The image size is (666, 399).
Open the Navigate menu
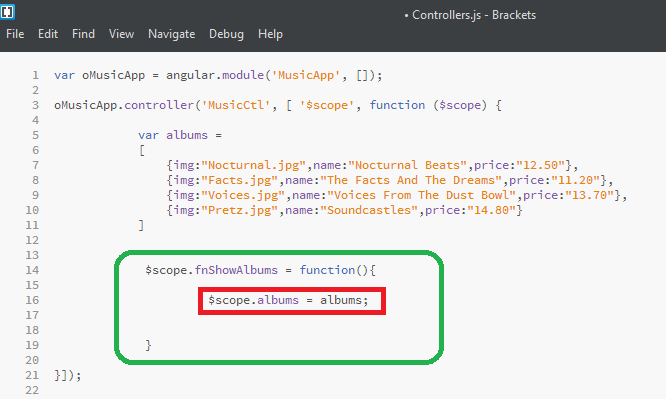172,34
